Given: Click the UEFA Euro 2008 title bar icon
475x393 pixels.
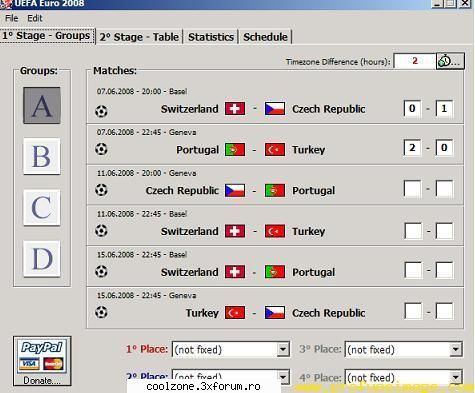Looking at the screenshot, I should 6,4.
